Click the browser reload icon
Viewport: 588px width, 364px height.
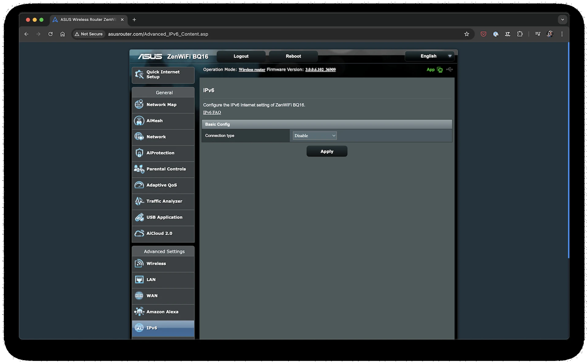coord(51,34)
